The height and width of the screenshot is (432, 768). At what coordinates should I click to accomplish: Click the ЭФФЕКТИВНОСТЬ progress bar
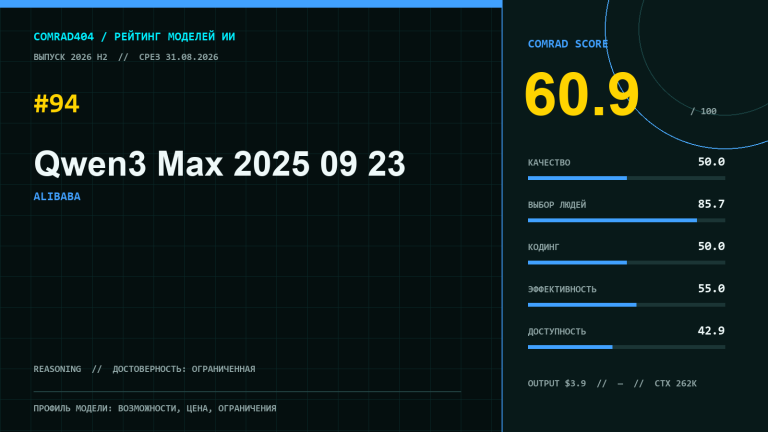[x=626, y=305]
